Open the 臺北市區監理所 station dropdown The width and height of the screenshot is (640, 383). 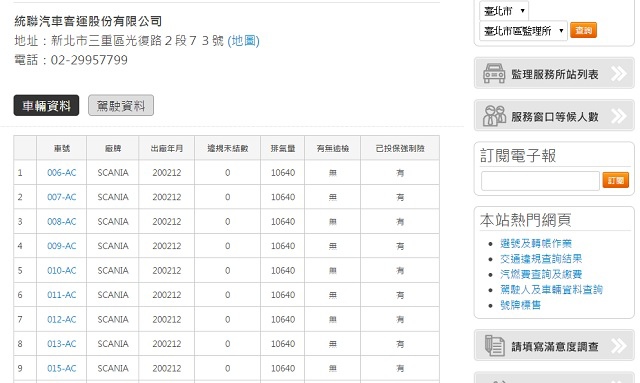pos(523,31)
